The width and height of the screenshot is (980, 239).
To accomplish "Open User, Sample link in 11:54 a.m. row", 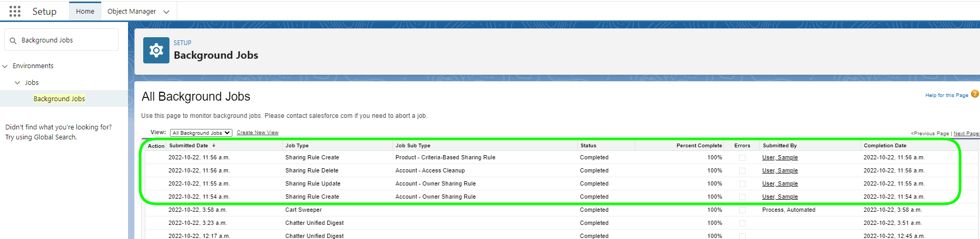I will coord(780,197).
